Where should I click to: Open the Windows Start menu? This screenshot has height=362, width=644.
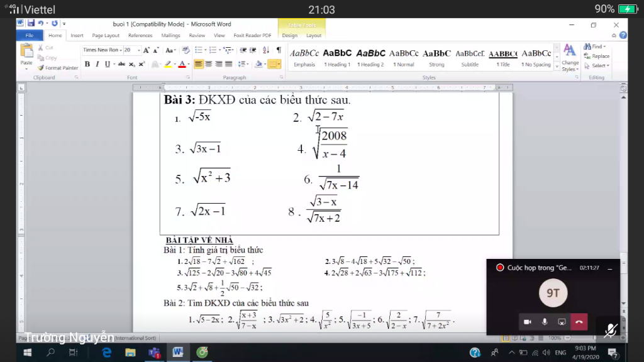coord(28,353)
